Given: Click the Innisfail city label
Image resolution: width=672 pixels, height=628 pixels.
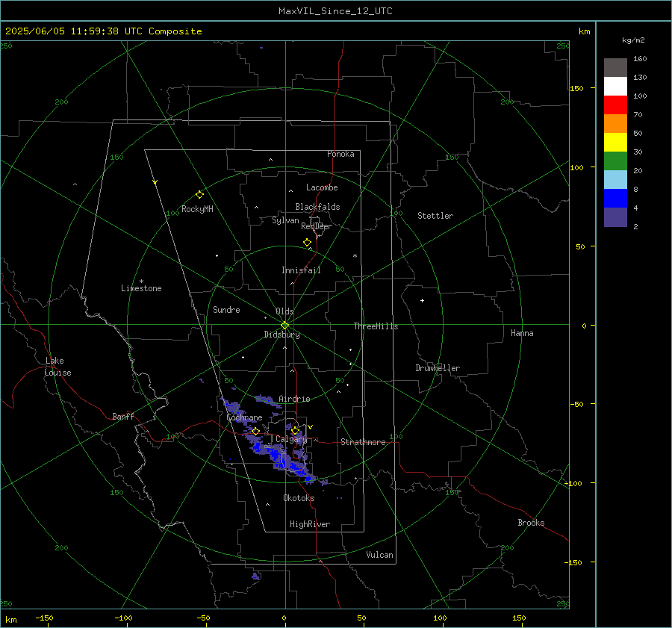Looking at the screenshot, I should click(301, 270).
